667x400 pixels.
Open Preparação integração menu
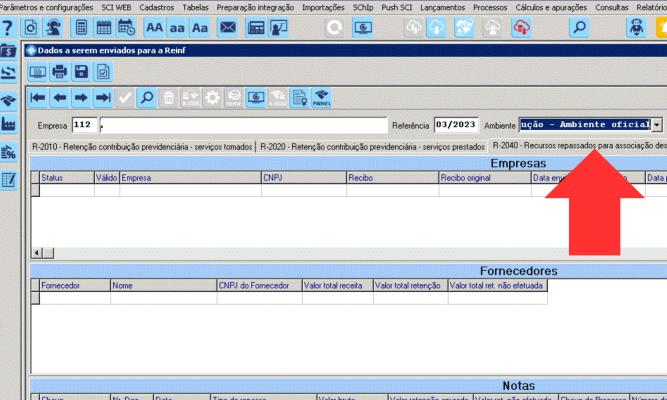pos(255,7)
